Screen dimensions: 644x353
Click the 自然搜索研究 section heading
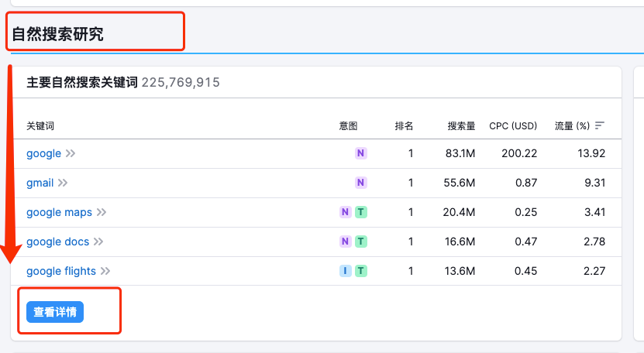tap(57, 33)
